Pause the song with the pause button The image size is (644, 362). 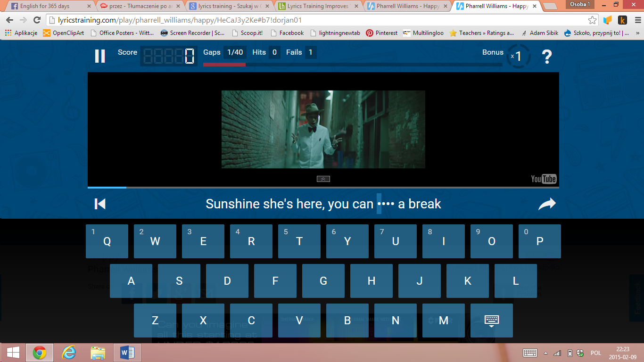pos(100,56)
